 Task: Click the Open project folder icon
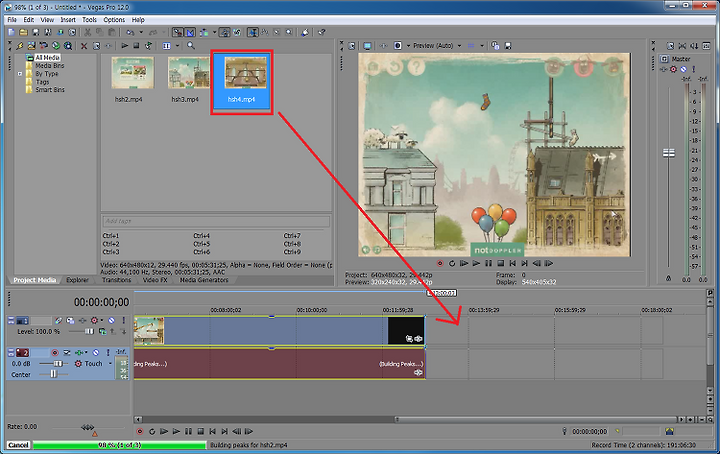pos(23,32)
